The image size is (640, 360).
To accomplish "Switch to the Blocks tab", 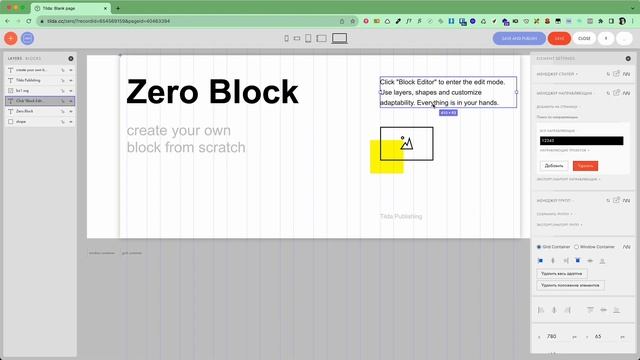I will (33, 59).
